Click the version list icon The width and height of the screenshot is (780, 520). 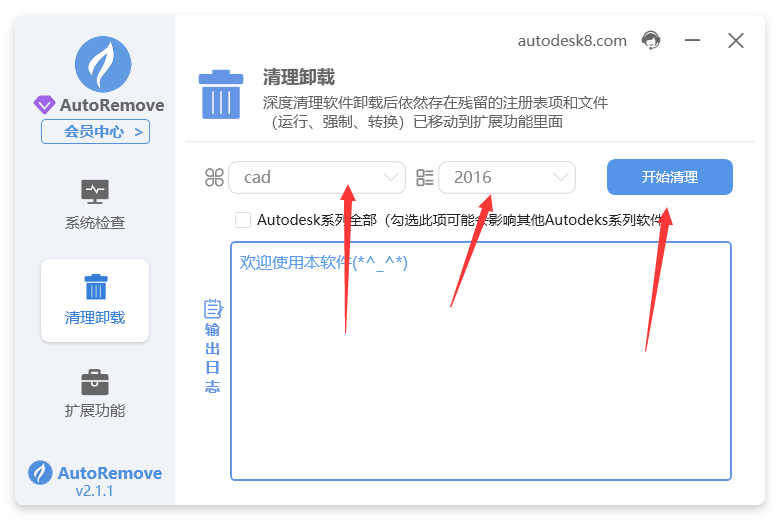click(x=424, y=178)
